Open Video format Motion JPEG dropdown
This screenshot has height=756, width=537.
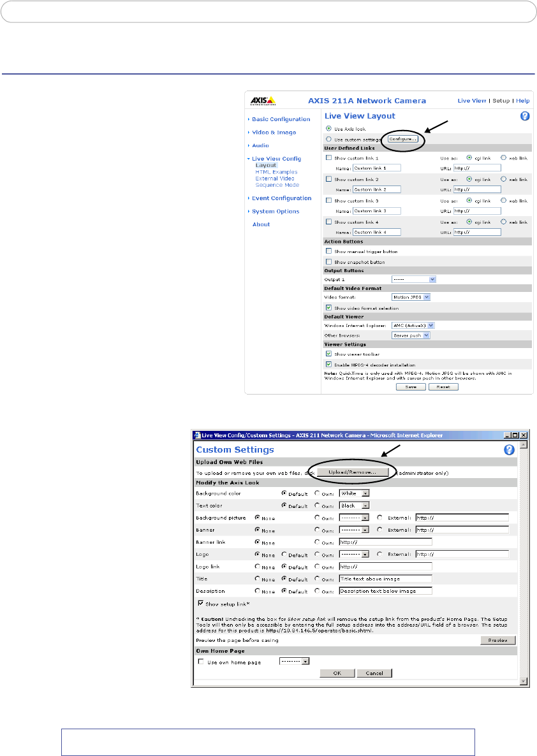(x=411, y=297)
